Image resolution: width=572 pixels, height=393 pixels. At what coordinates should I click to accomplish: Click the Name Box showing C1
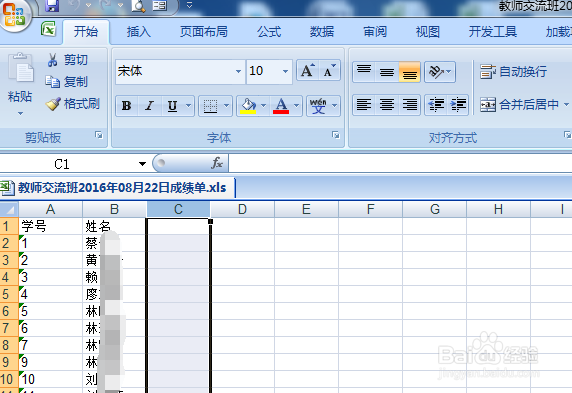68,164
